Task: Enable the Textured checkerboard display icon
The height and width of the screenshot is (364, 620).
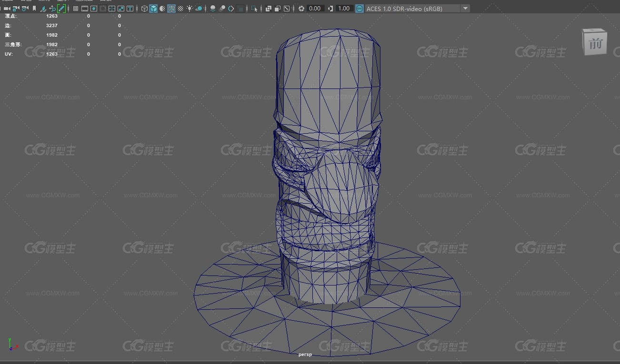Action: click(180, 9)
